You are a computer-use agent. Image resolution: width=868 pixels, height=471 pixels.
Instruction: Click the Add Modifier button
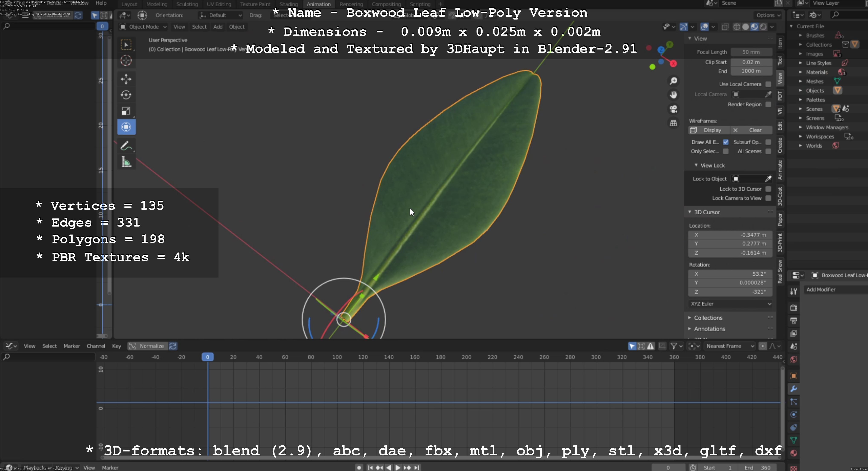click(x=836, y=289)
